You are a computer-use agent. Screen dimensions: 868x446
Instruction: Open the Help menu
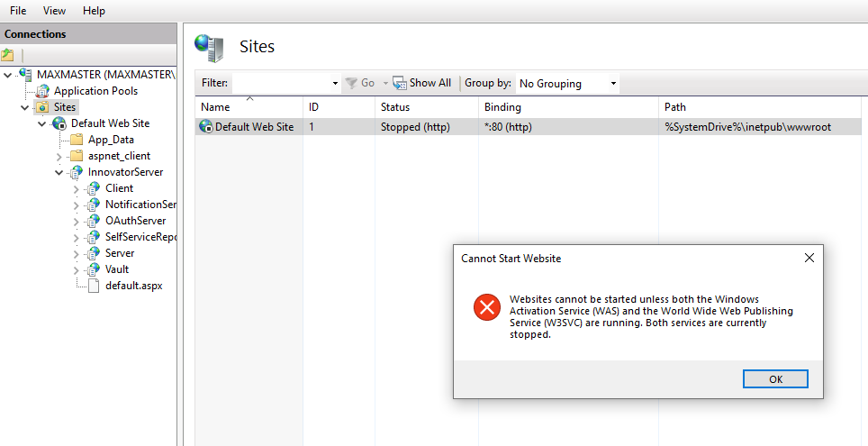[94, 11]
